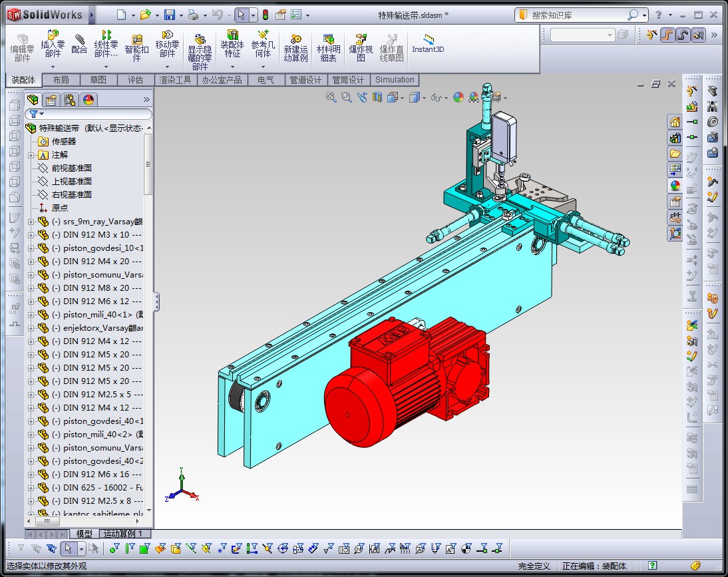The image size is (728, 577).
Task: Open Reference Geometry (参考几何体) tool
Action: point(263,44)
